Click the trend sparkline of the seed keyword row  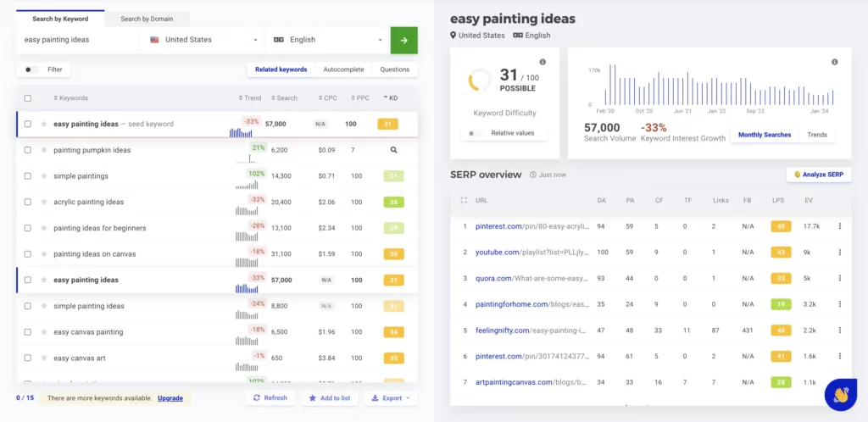pos(241,133)
